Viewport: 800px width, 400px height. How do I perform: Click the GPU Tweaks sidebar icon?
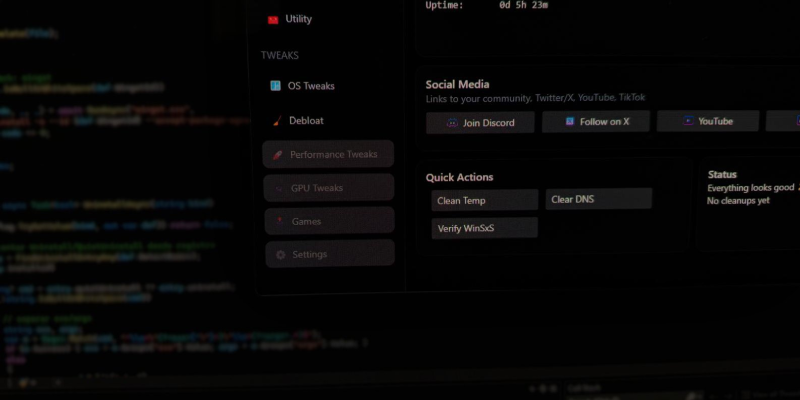[279, 188]
